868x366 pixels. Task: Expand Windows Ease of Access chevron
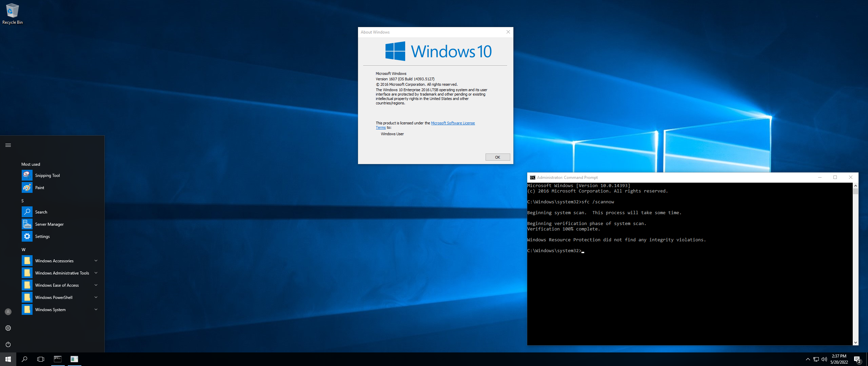(96, 285)
